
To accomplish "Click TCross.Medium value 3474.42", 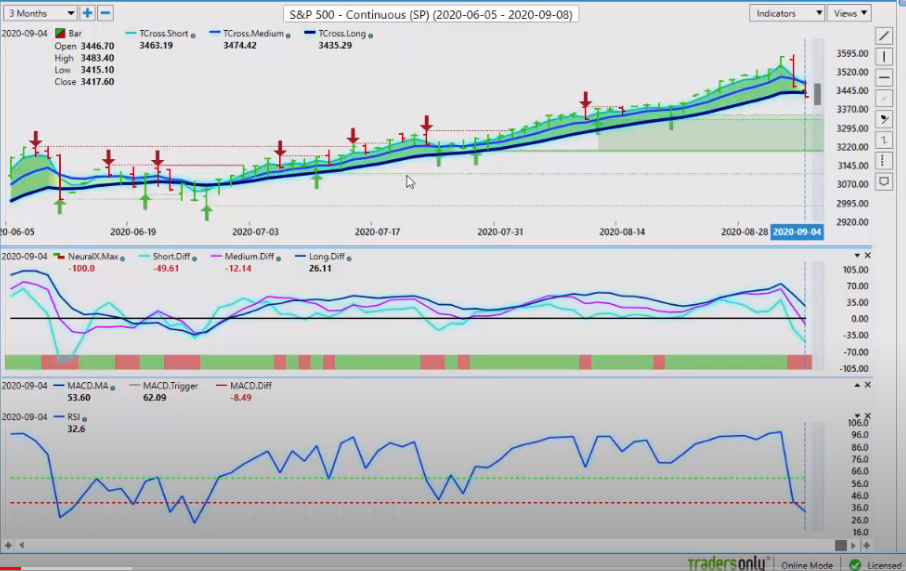I will coord(240,45).
